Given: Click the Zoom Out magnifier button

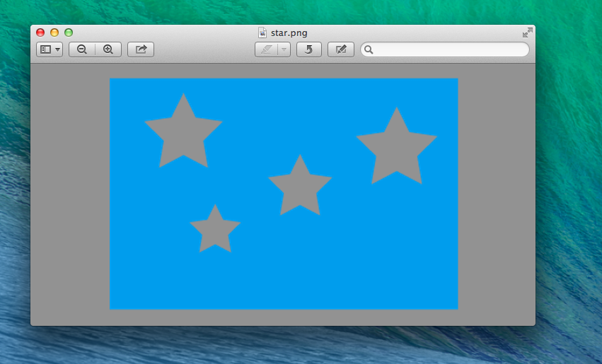Looking at the screenshot, I should click(x=82, y=49).
